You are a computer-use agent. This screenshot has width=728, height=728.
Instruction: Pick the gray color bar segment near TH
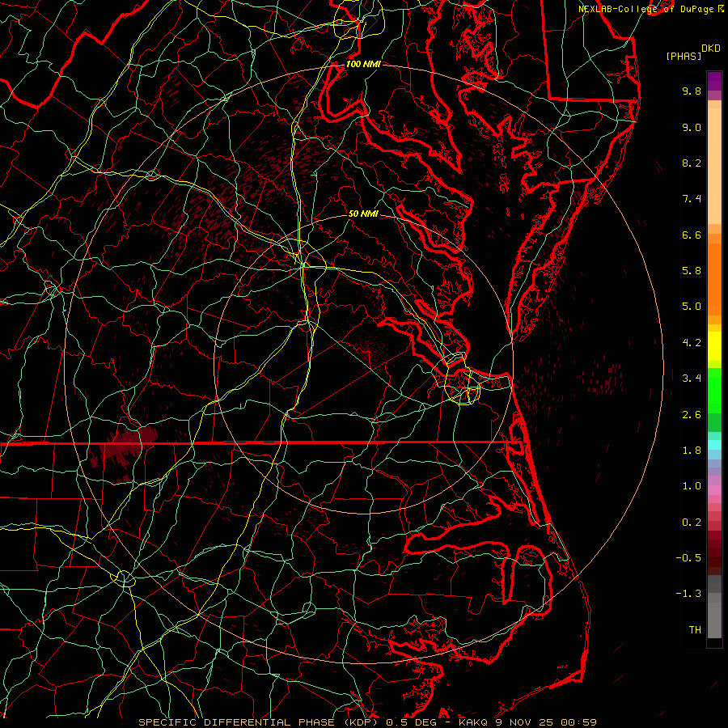(x=714, y=620)
